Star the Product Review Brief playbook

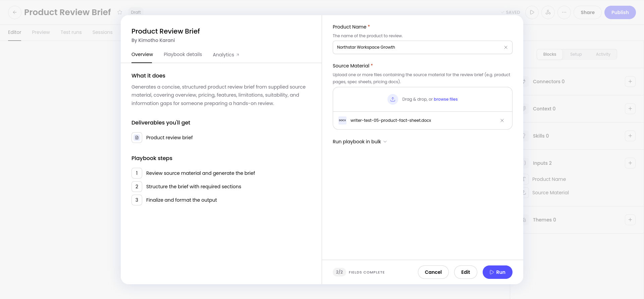[x=120, y=12]
